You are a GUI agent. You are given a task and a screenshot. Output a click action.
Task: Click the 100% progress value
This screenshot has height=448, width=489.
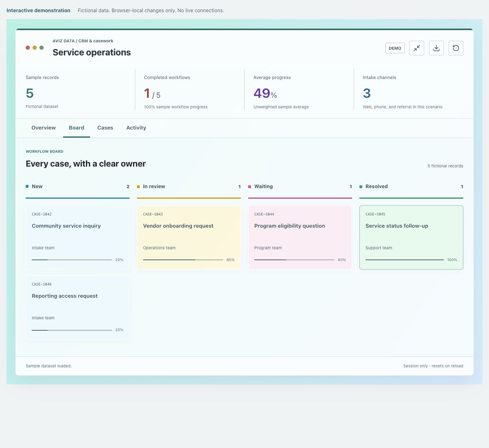tap(452, 260)
